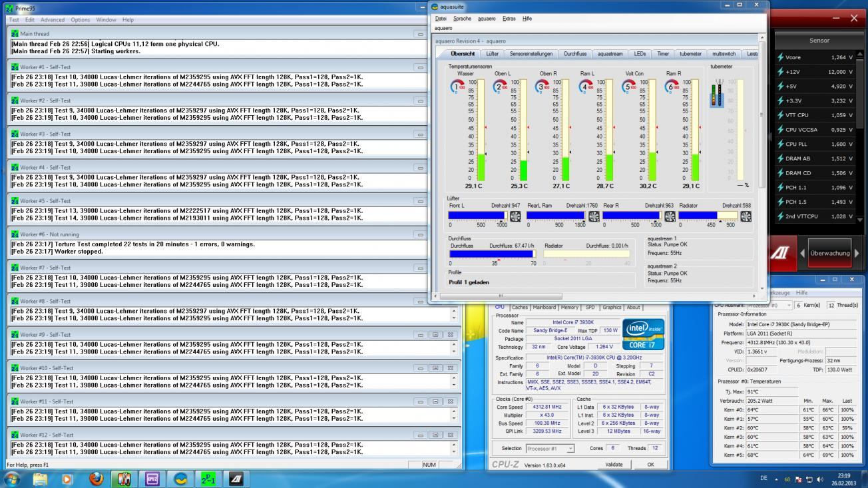Open the Advanced menu in Prime95
868x488 pixels.
[53, 20]
